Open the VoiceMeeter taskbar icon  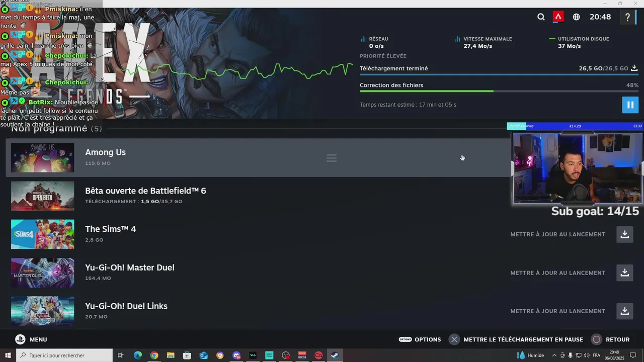coord(302,355)
